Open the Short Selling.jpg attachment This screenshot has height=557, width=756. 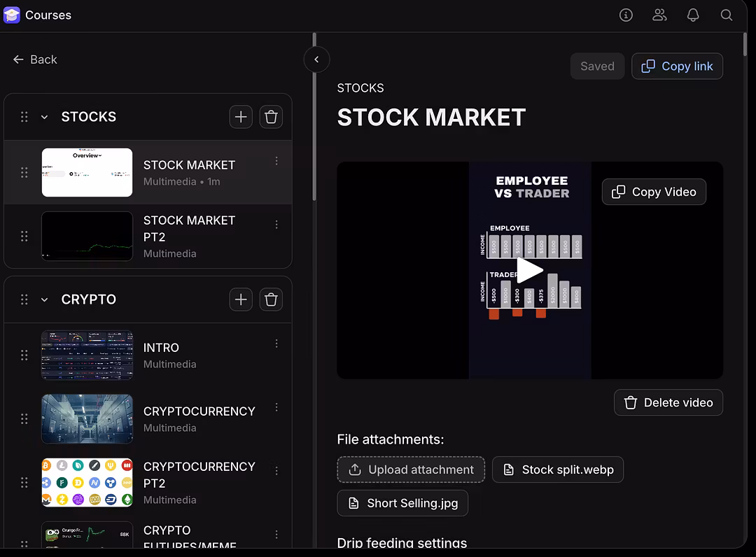click(x=402, y=503)
